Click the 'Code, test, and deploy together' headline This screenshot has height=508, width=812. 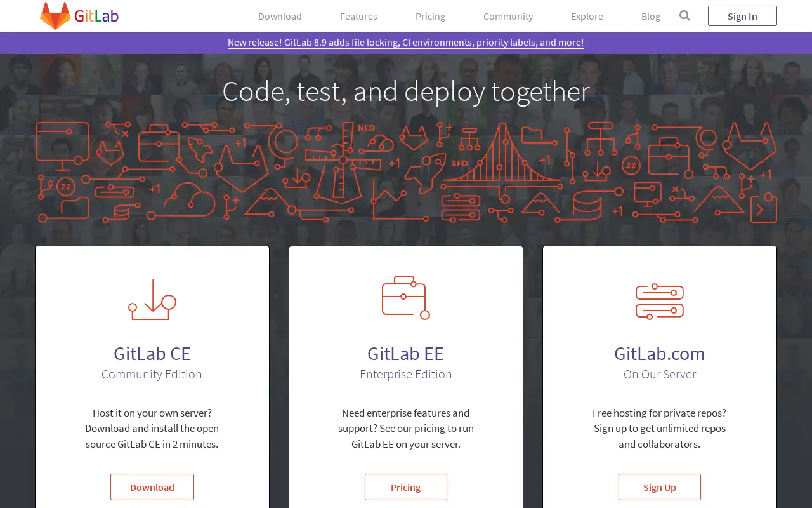pyautogui.click(x=406, y=91)
